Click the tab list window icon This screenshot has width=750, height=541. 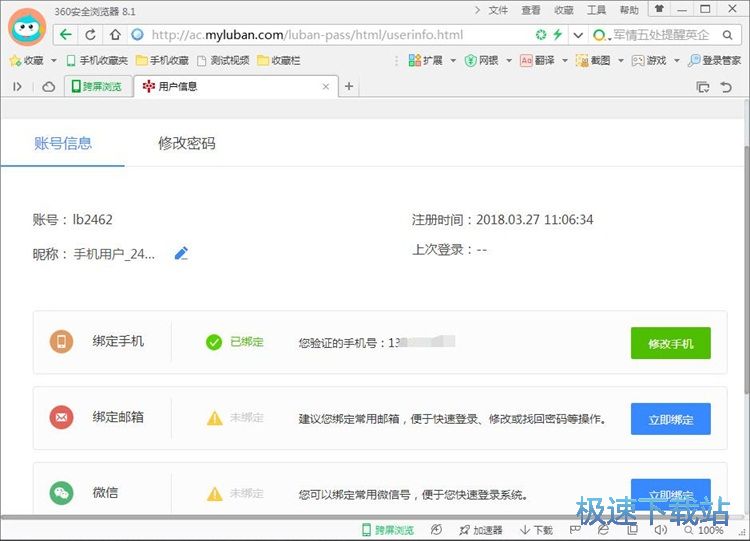click(x=703, y=87)
